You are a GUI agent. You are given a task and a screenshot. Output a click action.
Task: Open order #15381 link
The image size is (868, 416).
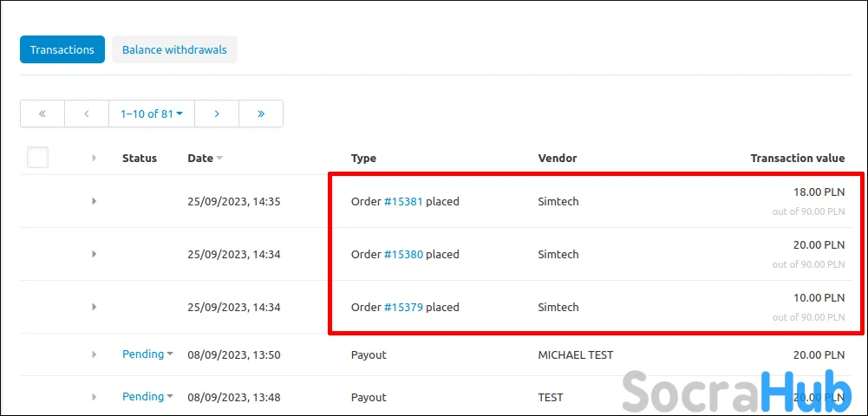pyautogui.click(x=403, y=201)
